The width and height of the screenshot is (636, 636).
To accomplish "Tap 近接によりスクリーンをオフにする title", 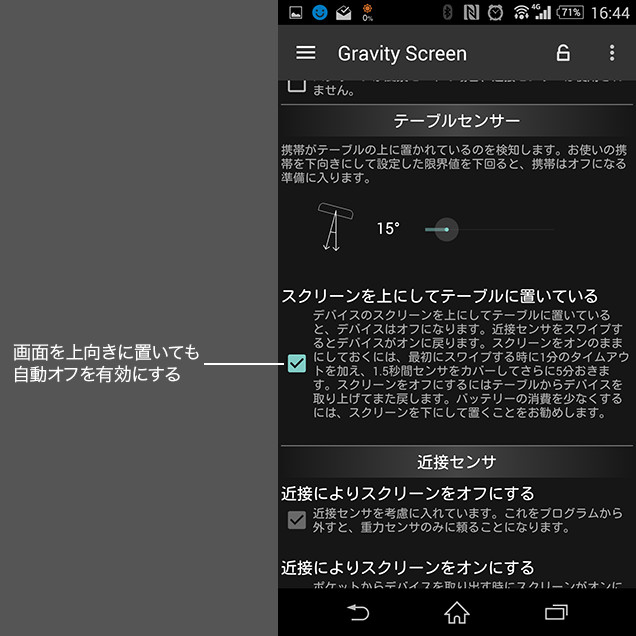I will pyautogui.click(x=408, y=493).
